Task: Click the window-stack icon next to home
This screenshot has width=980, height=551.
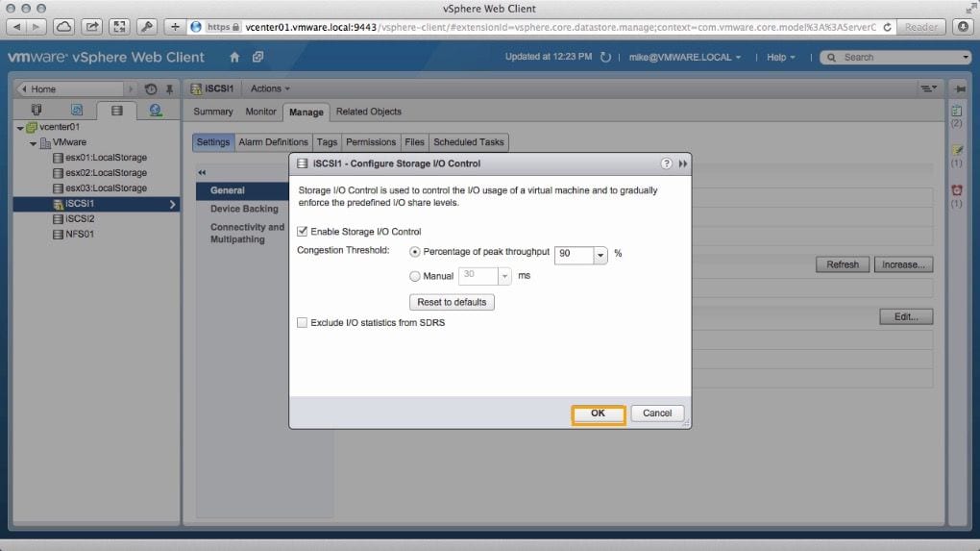Action: tap(257, 57)
